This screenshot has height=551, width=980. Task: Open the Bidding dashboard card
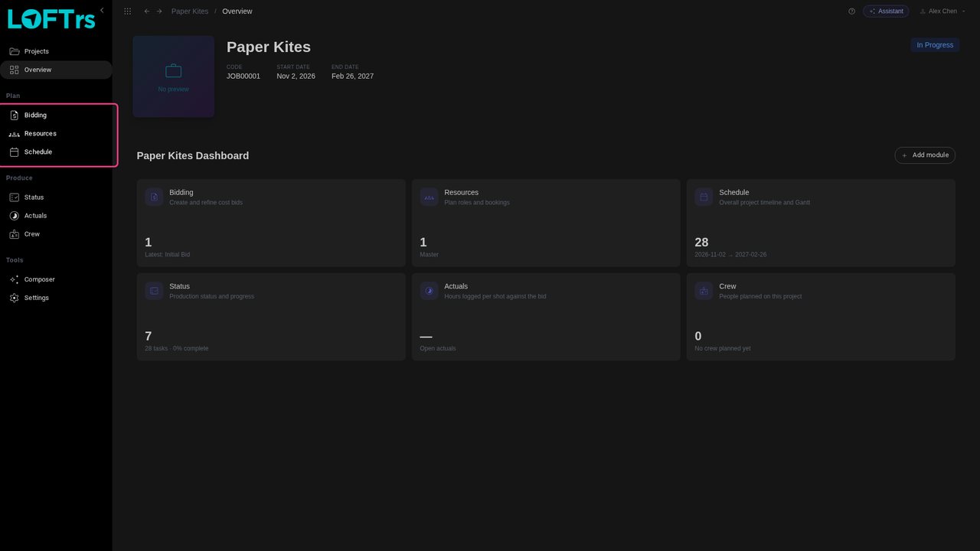click(271, 223)
